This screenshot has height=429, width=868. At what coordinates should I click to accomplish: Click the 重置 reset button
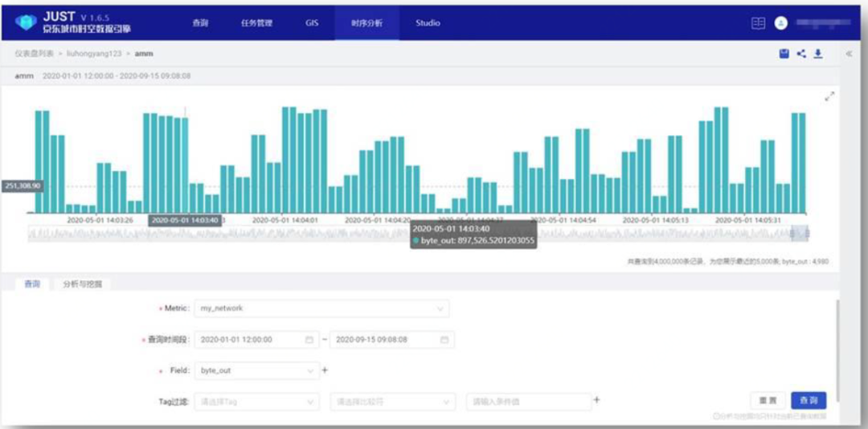pyautogui.click(x=768, y=400)
